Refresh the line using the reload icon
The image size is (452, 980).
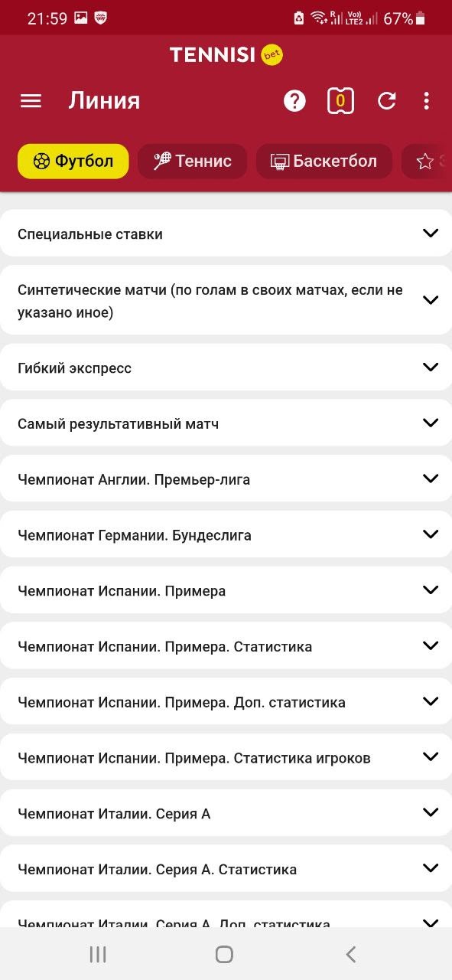(x=387, y=100)
